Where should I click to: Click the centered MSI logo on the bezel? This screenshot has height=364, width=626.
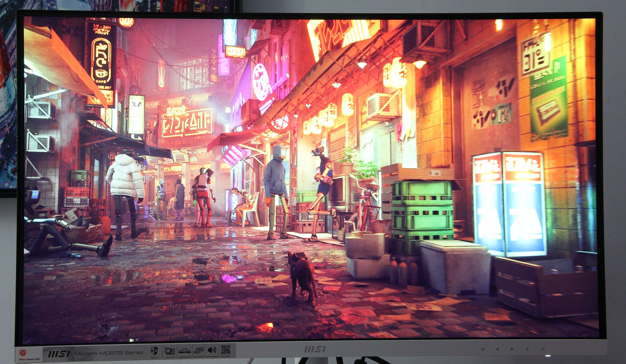[315, 349]
